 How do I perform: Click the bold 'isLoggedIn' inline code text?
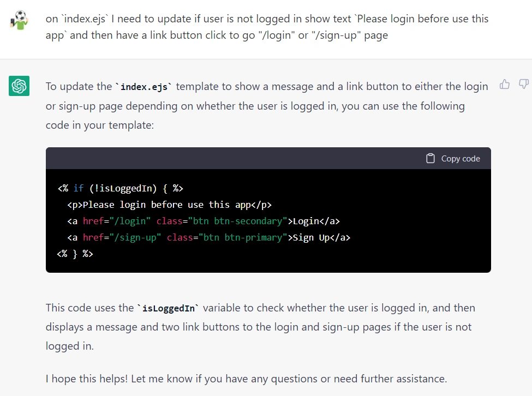168,308
